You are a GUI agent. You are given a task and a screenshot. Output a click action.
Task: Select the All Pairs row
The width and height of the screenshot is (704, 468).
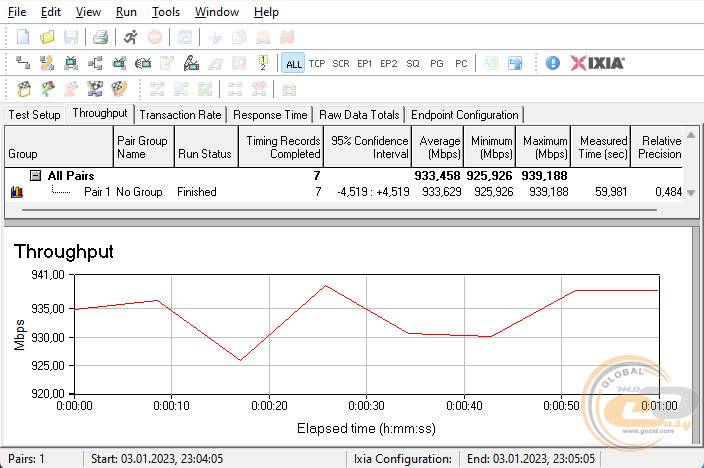pos(344,176)
